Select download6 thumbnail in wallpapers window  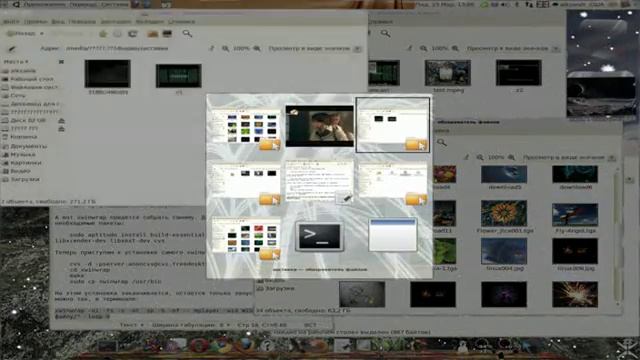[575, 174]
